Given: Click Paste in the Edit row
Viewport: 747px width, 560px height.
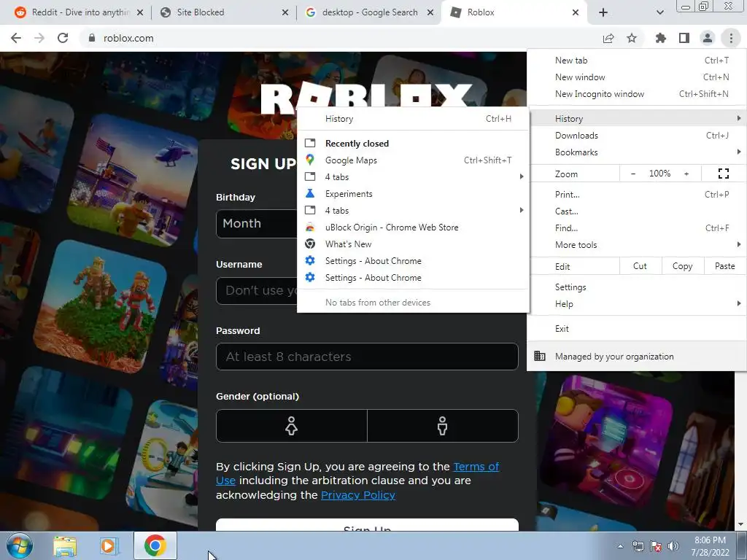Looking at the screenshot, I should [725, 266].
